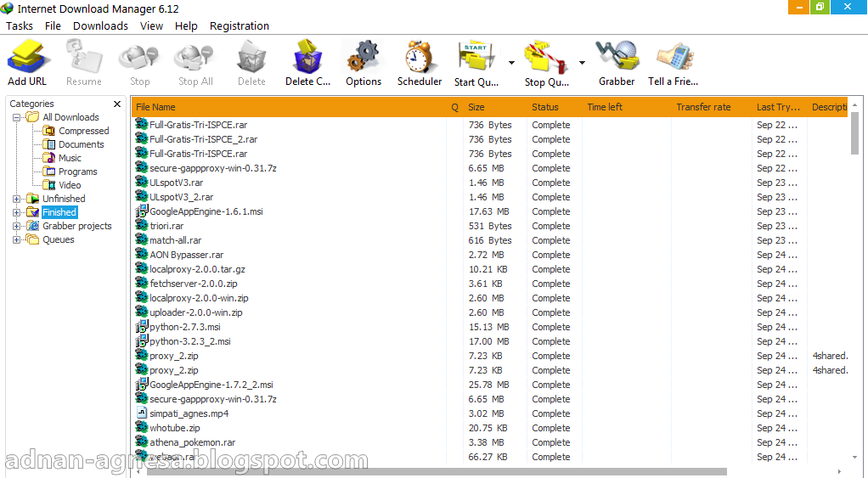Select the triori.rar file row
The width and height of the screenshot is (868, 478).
489,226
